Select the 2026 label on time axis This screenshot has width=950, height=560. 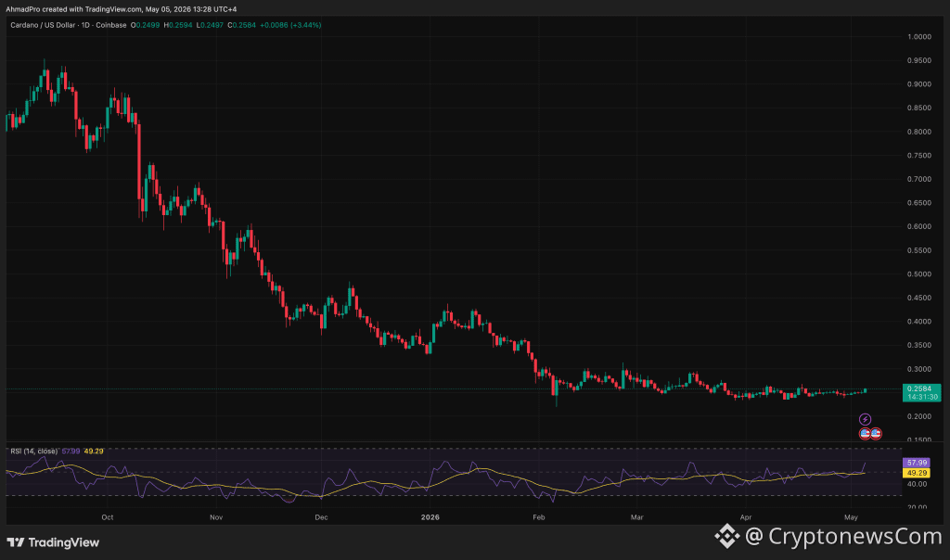tap(430, 517)
